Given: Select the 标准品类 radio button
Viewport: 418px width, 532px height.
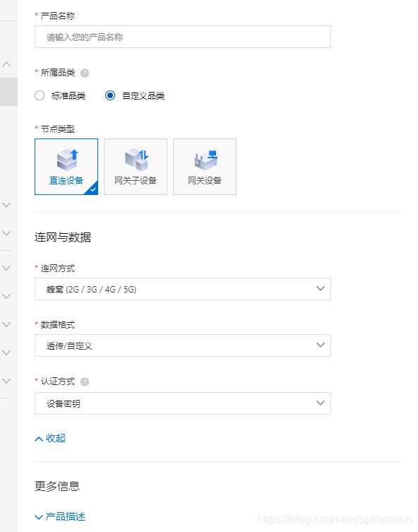Looking at the screenshot, I should [x=40, y=95].
